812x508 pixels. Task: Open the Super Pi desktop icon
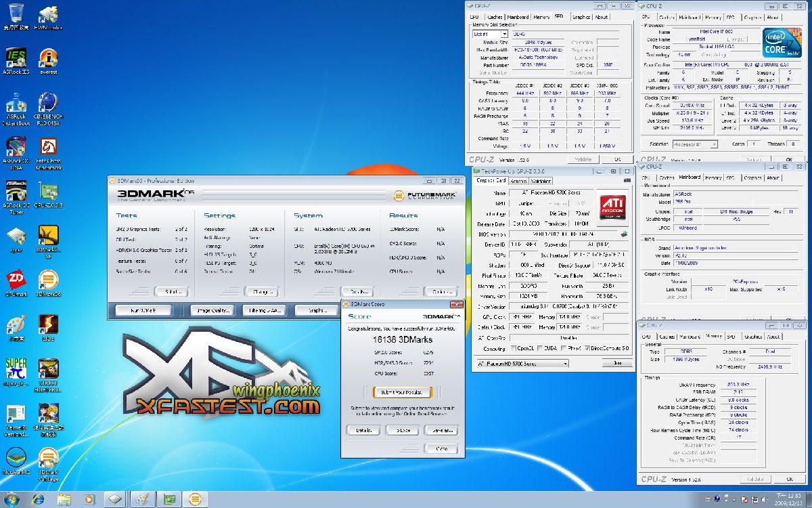[16, 372]
